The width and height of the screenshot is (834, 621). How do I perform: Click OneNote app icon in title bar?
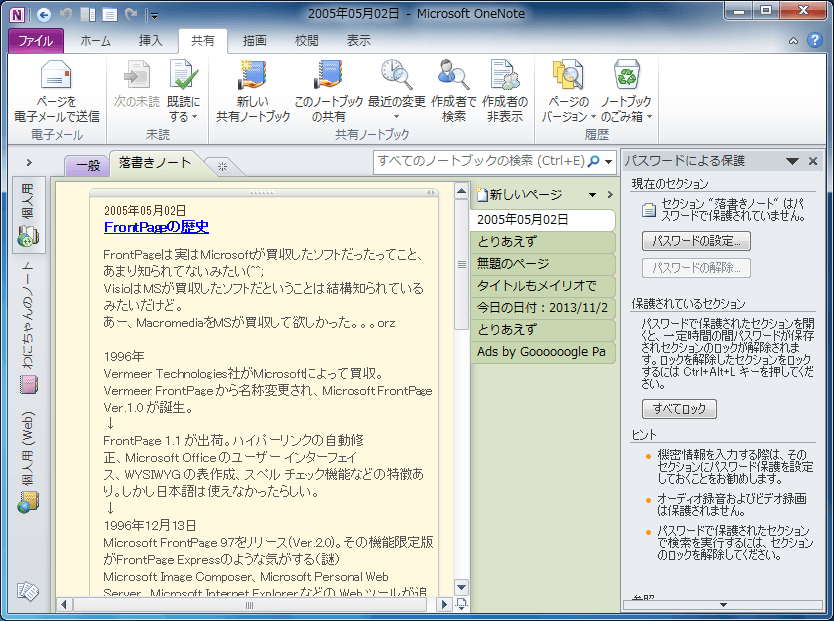(x=17, y=14)
